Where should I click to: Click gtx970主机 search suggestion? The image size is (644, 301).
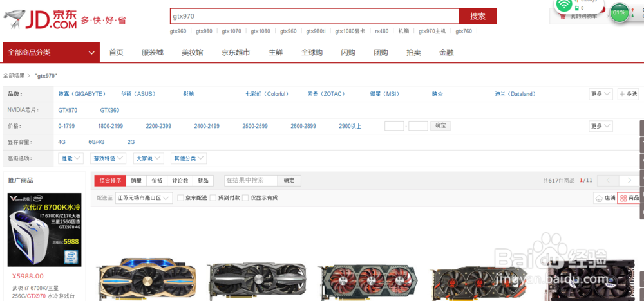(432, 31)
